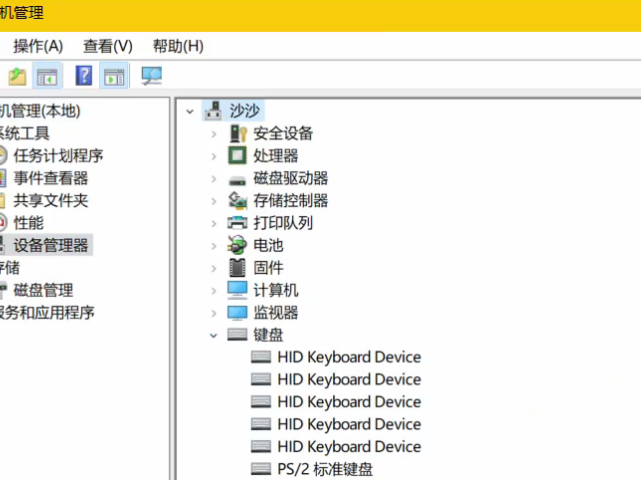Screen dimensions: 641x480
Task: Select 任务计划程序 in the left tree
Action: (x=58, y=155)
